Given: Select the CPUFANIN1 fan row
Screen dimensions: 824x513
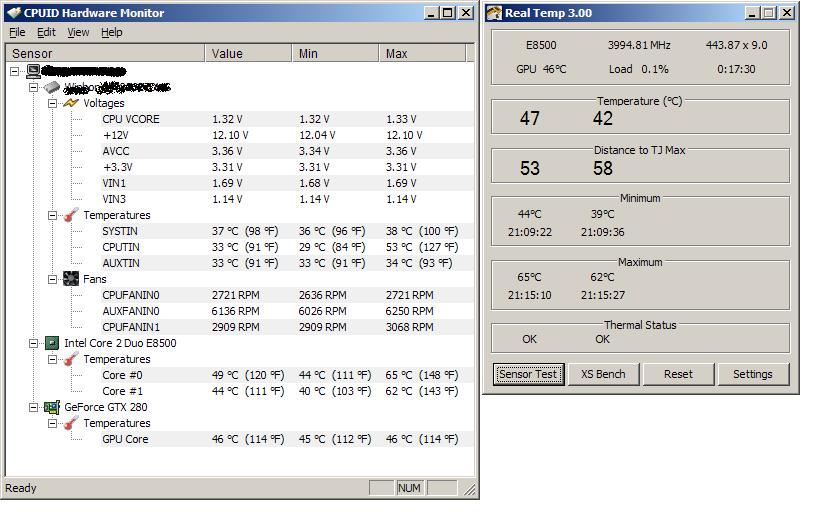Looking at the screenshot, I should (x=287, y=327).
